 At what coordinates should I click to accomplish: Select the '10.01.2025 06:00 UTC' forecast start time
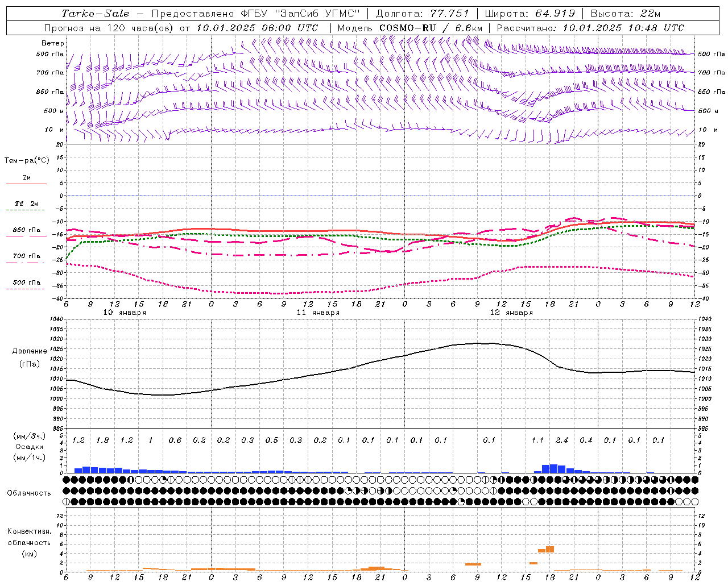pos(257,28)
